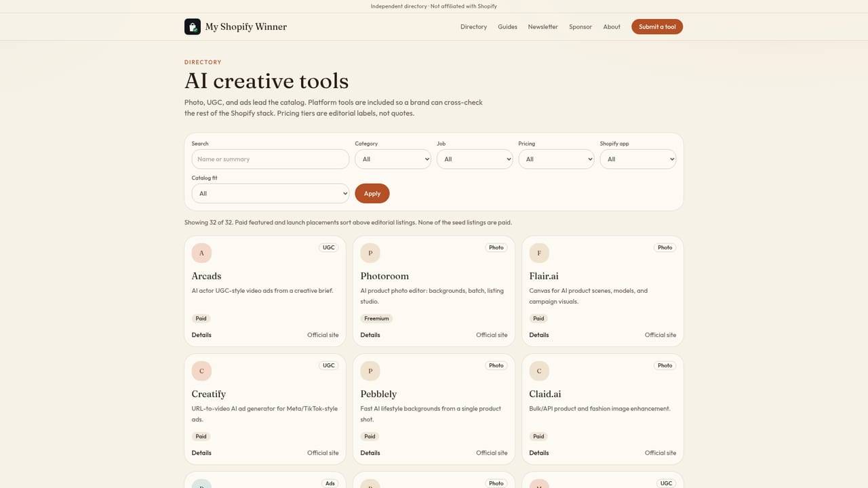
Task: Select Sponsor in the top navigation
Action: tap(580, 26)
